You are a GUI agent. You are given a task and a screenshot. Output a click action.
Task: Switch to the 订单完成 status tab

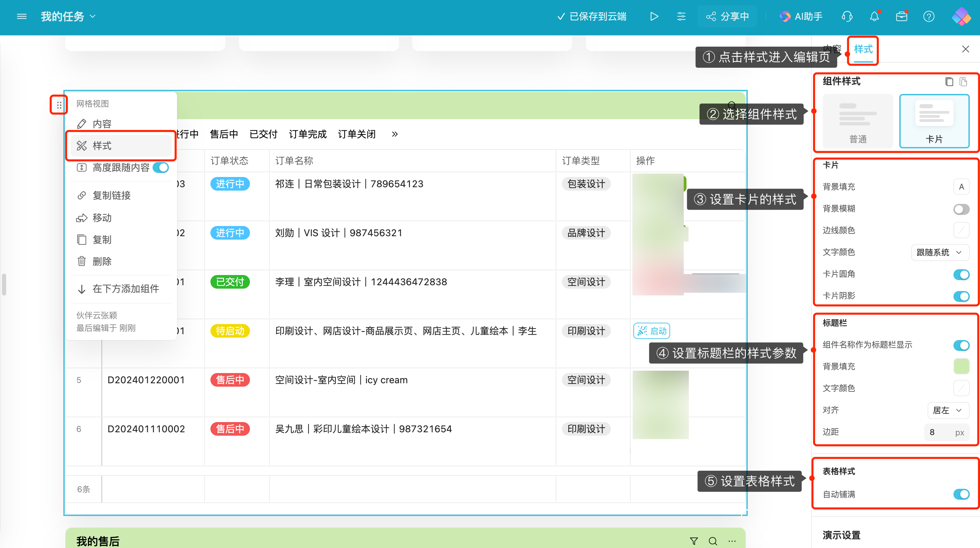[307, 134]
